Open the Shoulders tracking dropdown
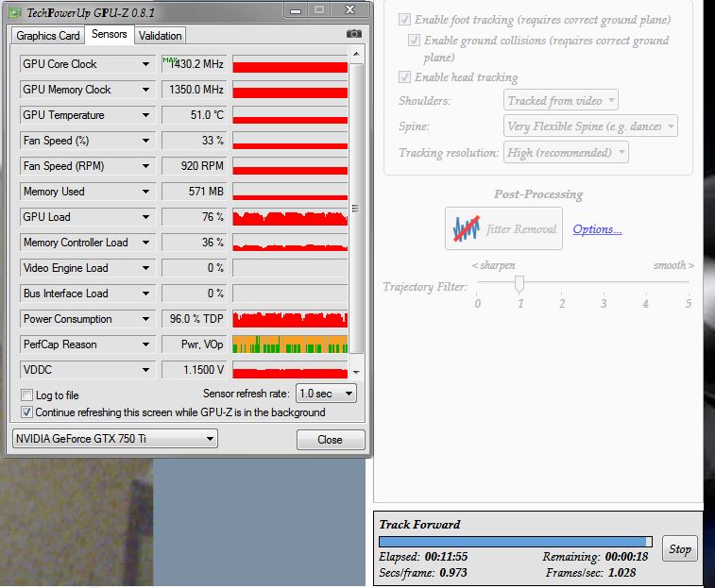The height and width of the screenshot is (588, 715). tap(561, 100)
